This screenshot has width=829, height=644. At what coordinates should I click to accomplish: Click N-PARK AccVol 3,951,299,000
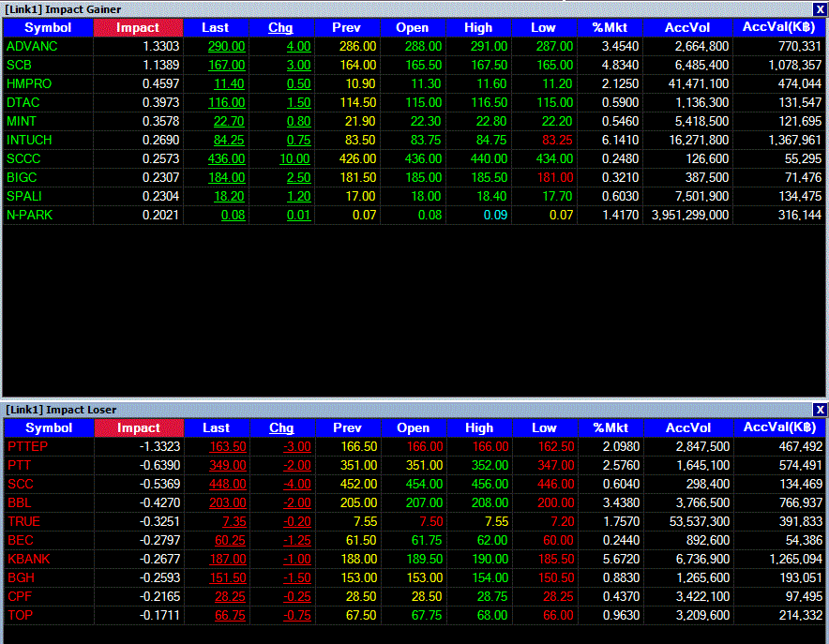[x=690, y=215]
